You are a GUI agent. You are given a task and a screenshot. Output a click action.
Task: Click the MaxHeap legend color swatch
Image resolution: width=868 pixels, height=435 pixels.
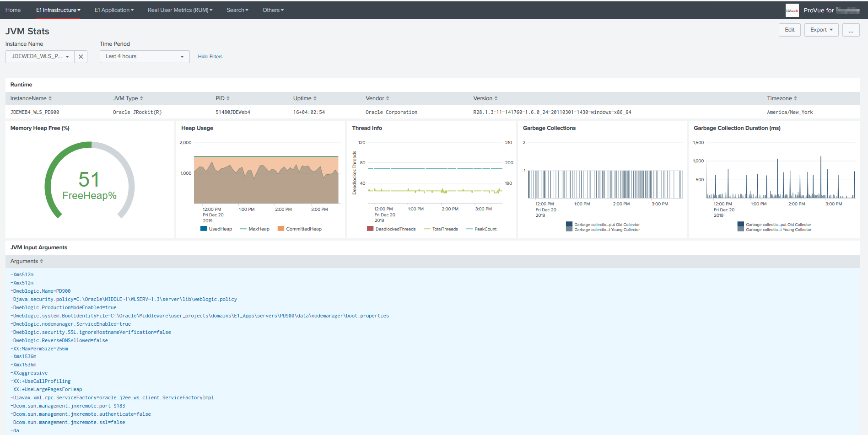click(x=243, y=229)
